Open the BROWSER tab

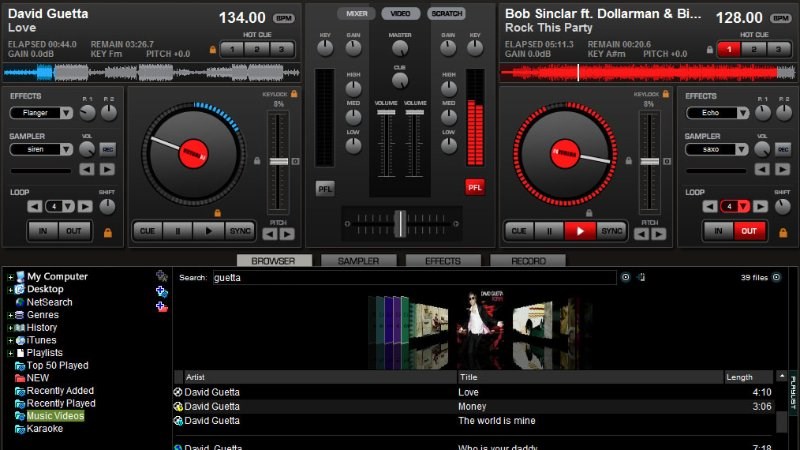(274, 261)
